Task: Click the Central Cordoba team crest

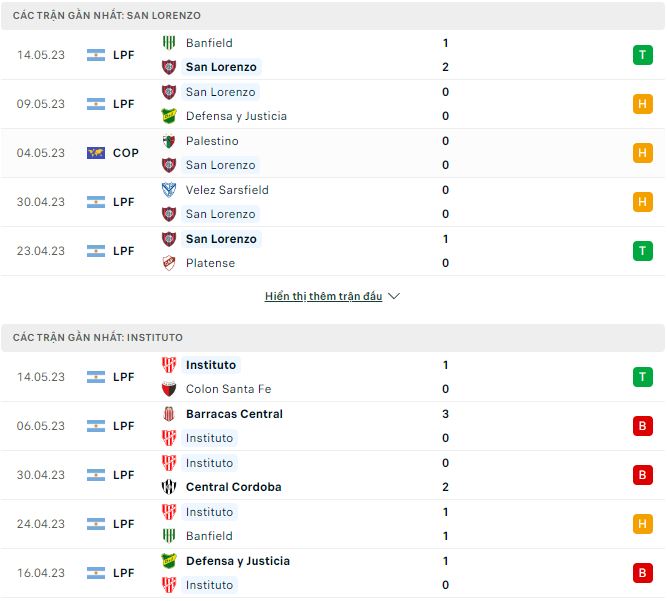Action: 169,487
